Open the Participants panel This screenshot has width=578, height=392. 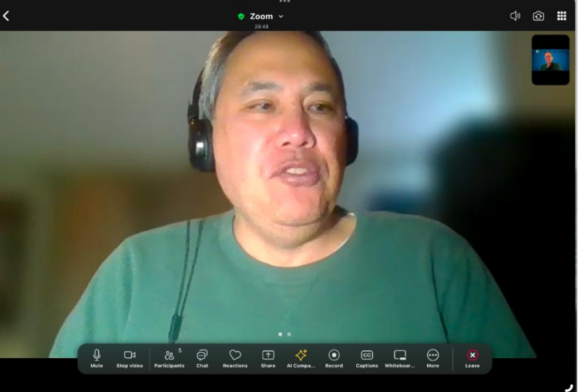coord(169,359)
